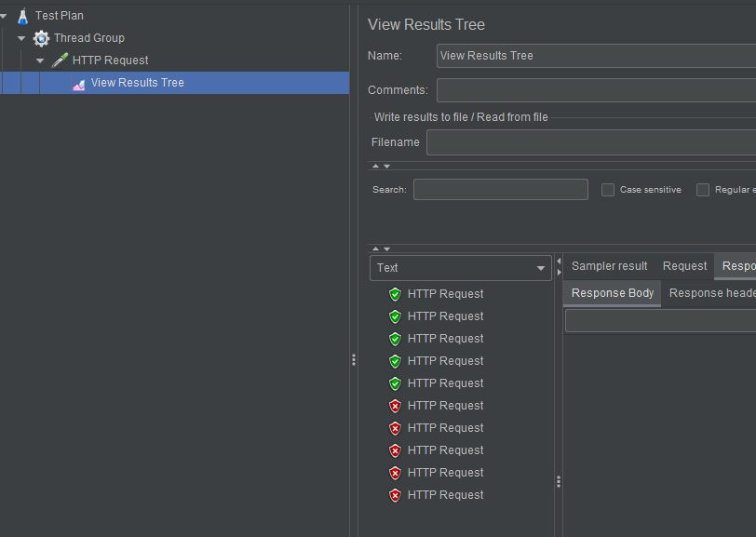Viewport: 756px width, 537px height.
Task: Click the red shield of the ninth HTTP Request result
Action: pos(395,473)
